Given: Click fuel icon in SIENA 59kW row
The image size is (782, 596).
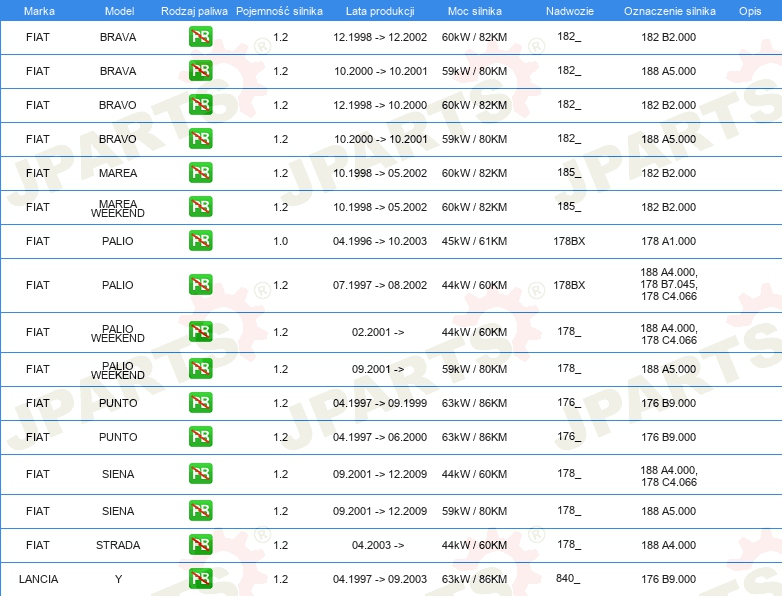Looking at the screenshot, I should point(200,511).
